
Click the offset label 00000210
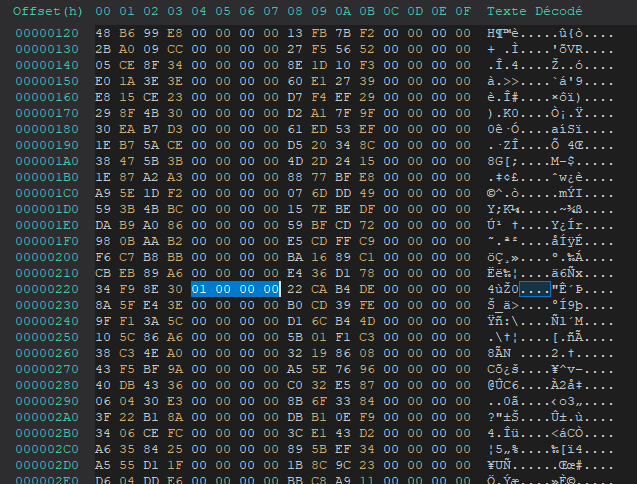(47, 273)
